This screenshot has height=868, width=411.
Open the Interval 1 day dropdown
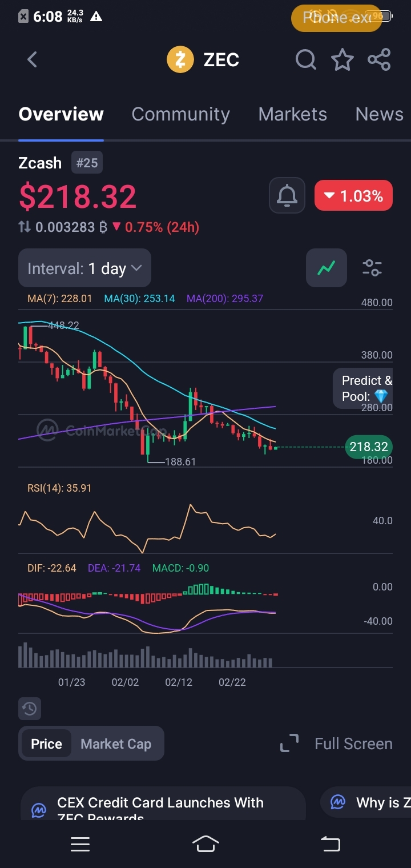click(84, 268)
